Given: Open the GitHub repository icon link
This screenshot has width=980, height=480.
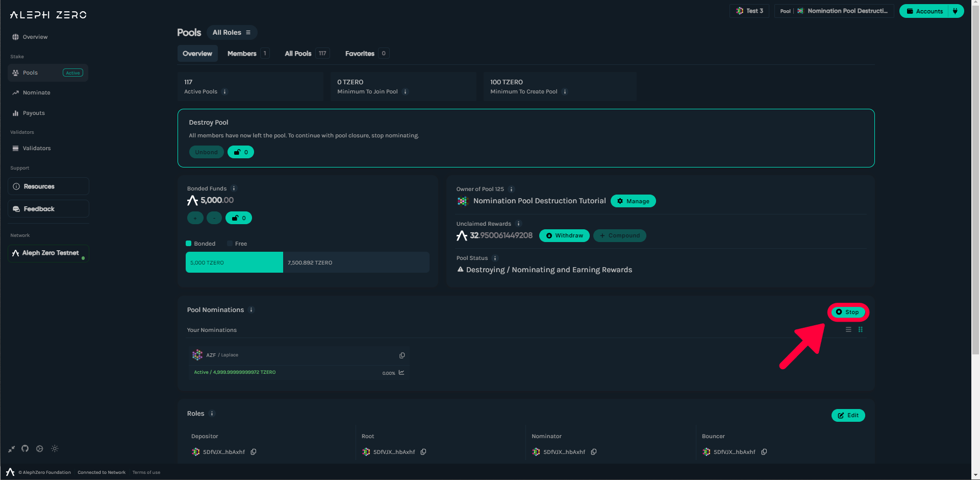Looking at the screenshot, I should click(x=25, y=449).
